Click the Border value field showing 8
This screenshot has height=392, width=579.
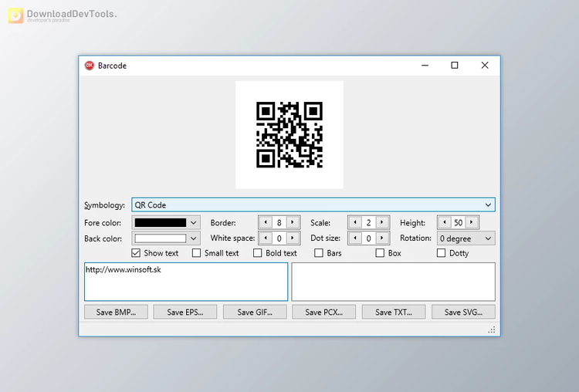279,222
